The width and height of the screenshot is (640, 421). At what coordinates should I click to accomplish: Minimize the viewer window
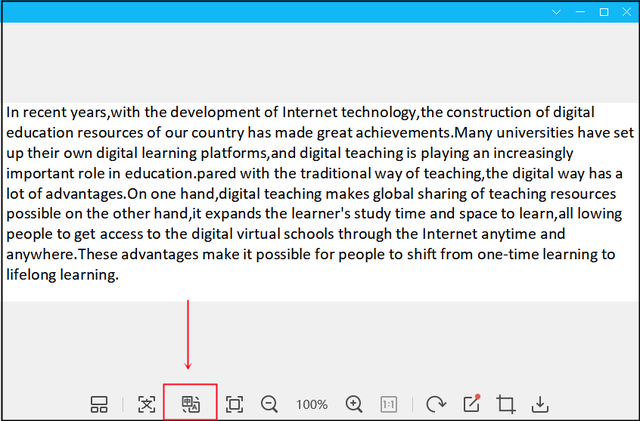[580, 12]
